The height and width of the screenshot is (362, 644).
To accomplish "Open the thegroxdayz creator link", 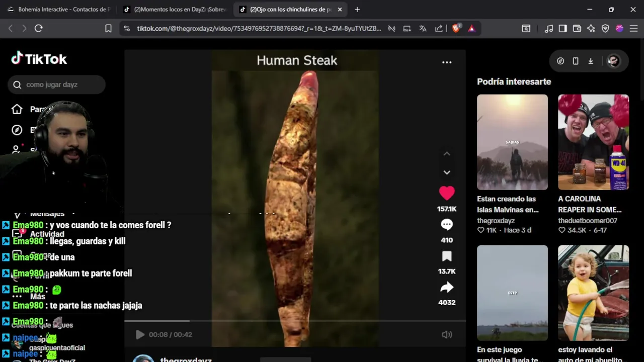I will click(x=496, y=221).
